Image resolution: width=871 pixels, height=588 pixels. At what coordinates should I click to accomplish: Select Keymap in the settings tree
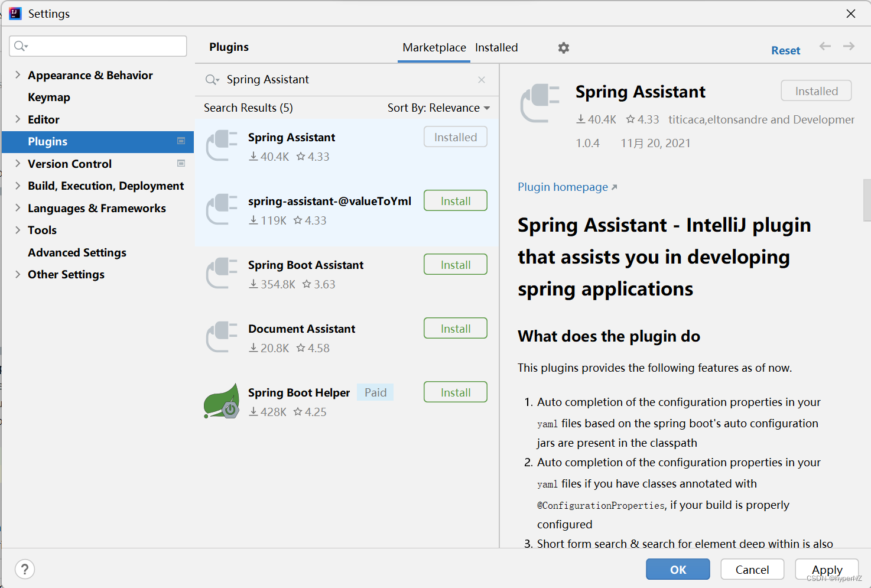[x=49, y=97]
